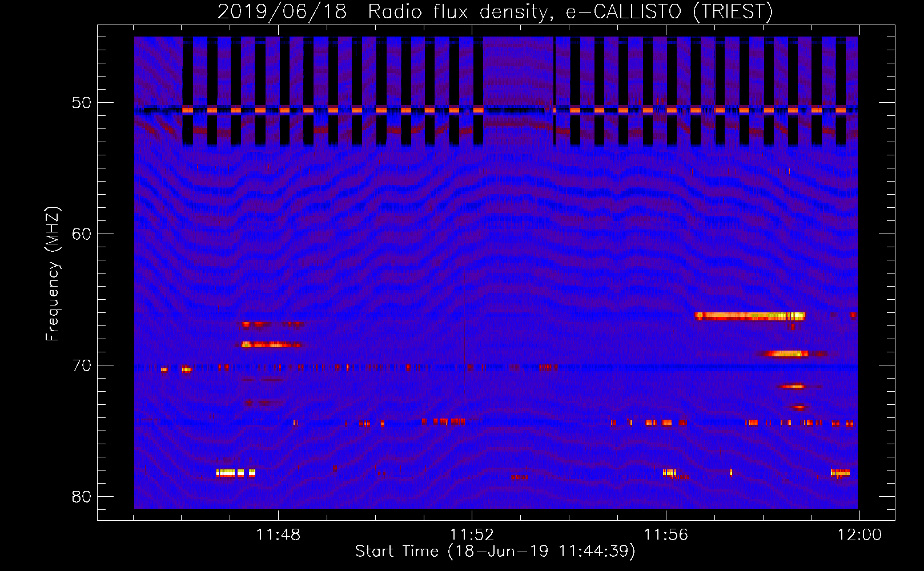
Task: Click the 'Frequency (MHZ)' axis label
Action: coord(53,274)
